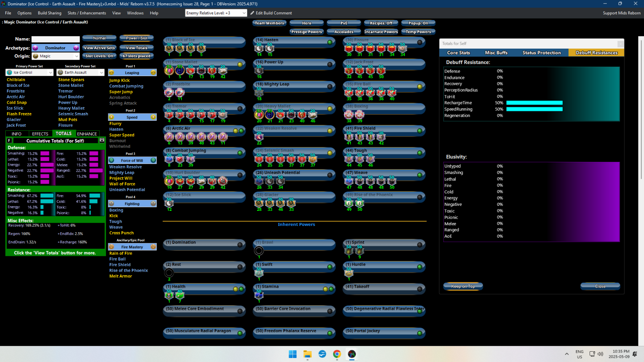
Task: Open File Explorer from the taskbar
Action: pyautogui.click(x=307, y=354)
